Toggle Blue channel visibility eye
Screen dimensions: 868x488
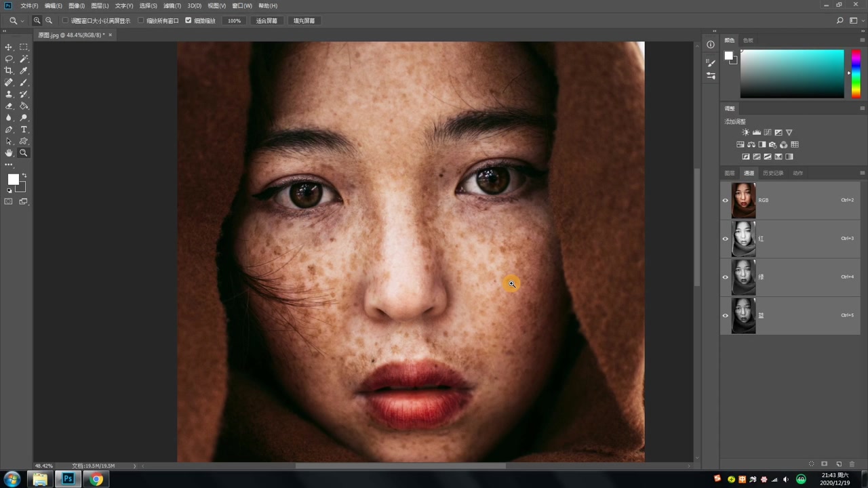pos(726,315)
